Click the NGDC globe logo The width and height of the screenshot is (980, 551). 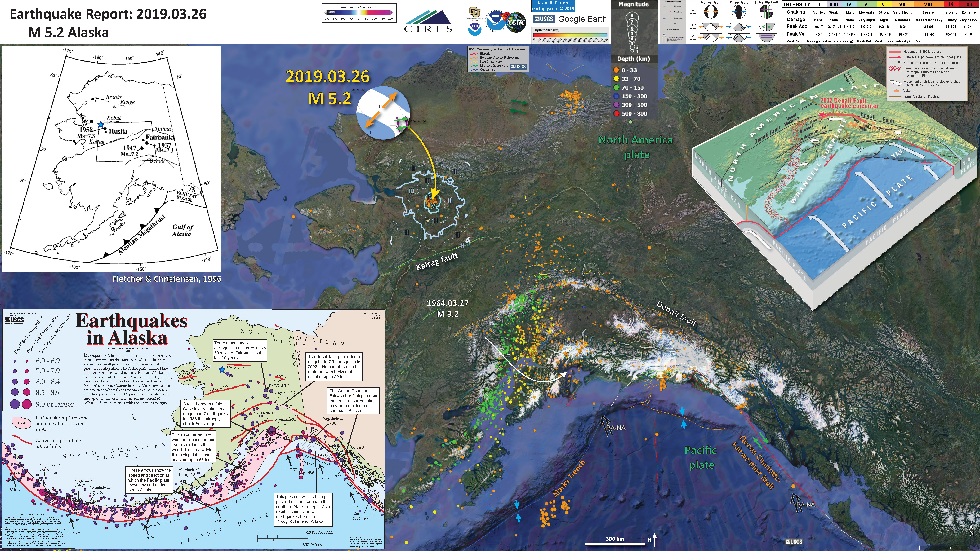pos(516,22)
